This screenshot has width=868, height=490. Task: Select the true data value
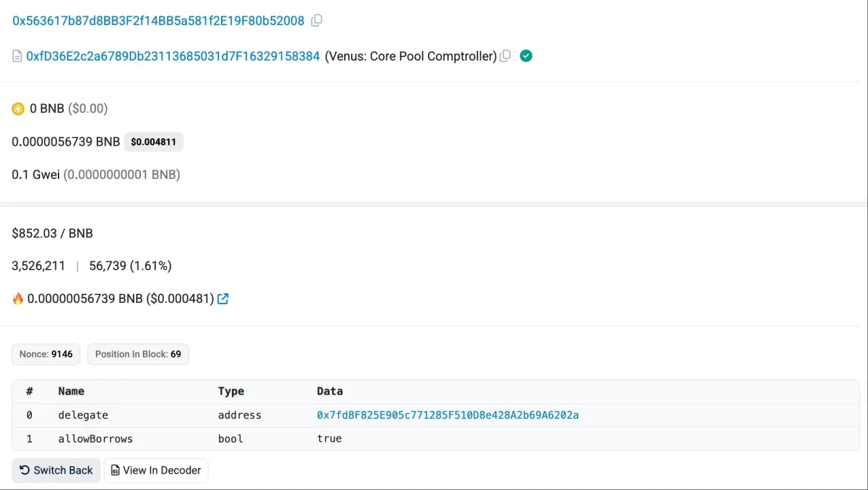pyautogui.click(x=329, y=439)
